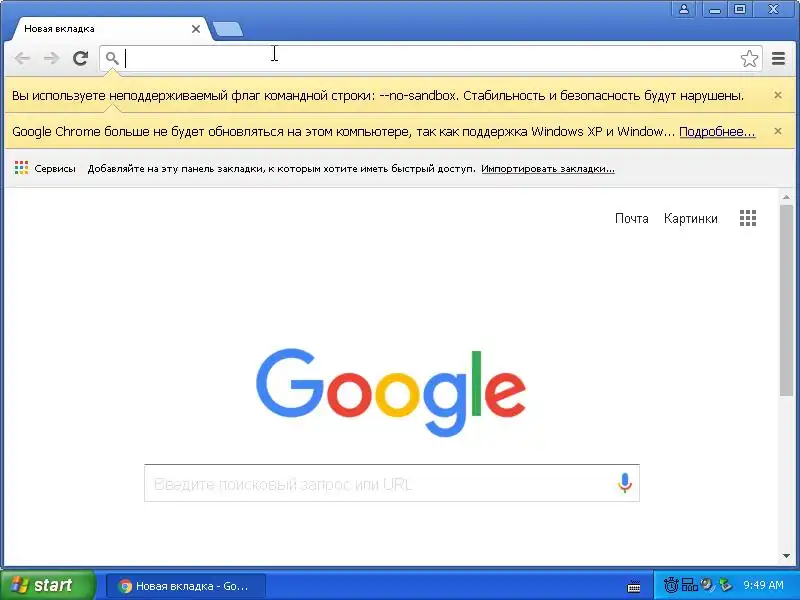Image resolution: width=800 pixels, height=600 pixels.
Task: Select the Новая вкладка taskbar button
Action: pyautogui.click(x=186, y=586)
